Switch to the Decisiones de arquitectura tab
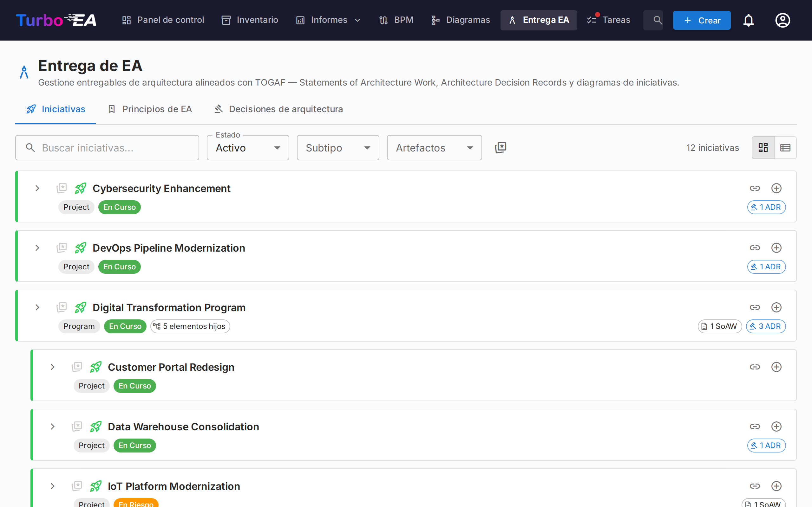 click(x=278, y=109)
